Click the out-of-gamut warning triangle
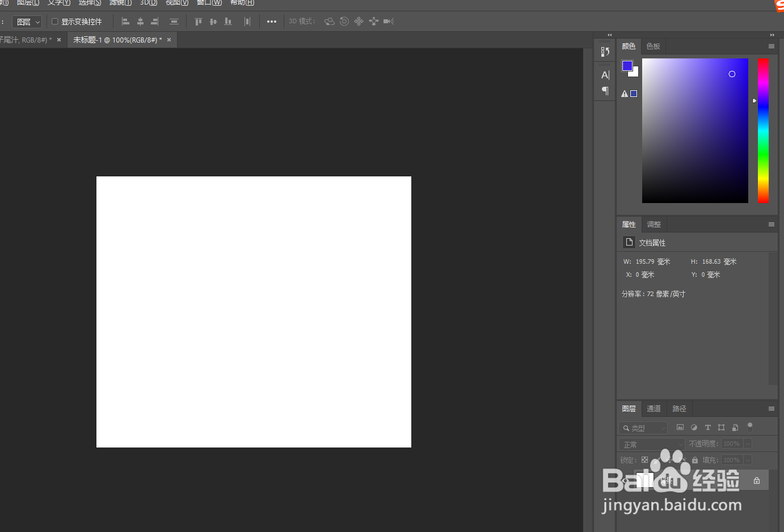Viewport: 784px width, 532px height. click(625, 94)
